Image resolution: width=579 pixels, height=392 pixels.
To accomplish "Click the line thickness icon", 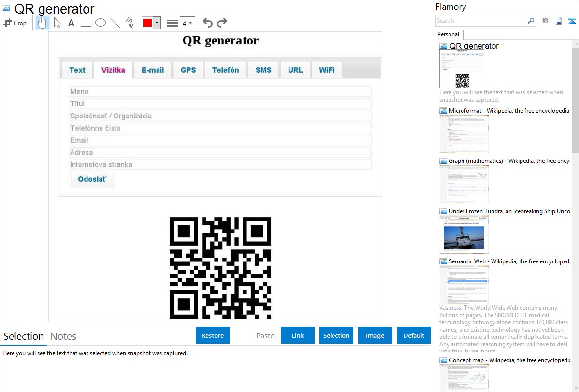I will click(x=173, y=23).
